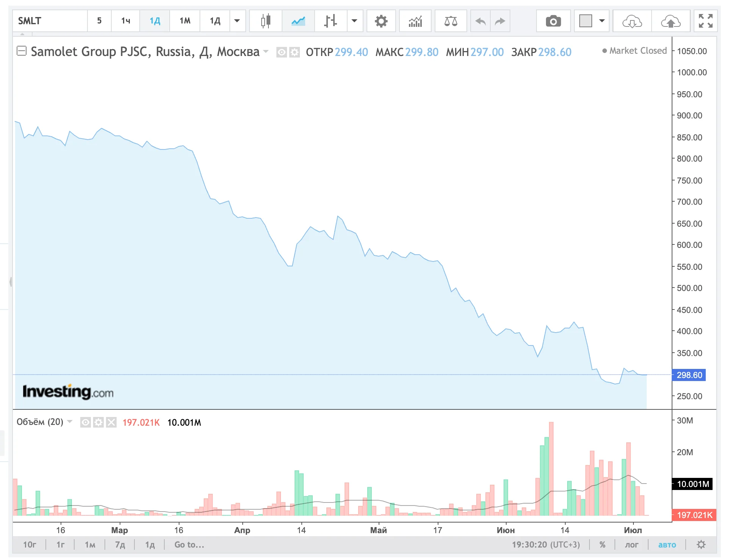Select the 1М interval
Viewport: 733px width, 560px height.
click(x=185, y=21)
